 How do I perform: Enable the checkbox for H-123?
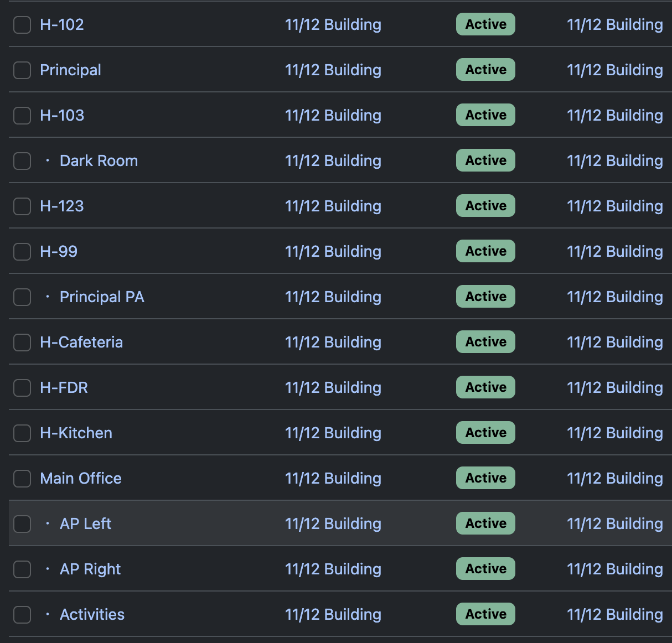click(x=22, y=206)
